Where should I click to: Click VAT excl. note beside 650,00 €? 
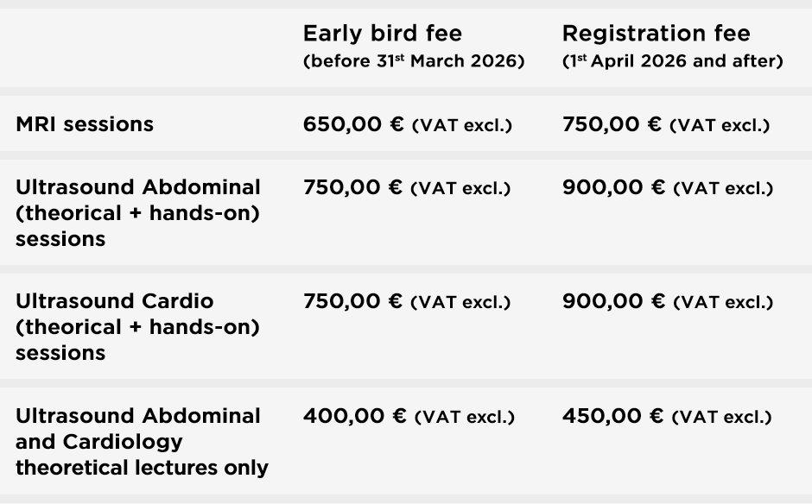tap(462, 126)
